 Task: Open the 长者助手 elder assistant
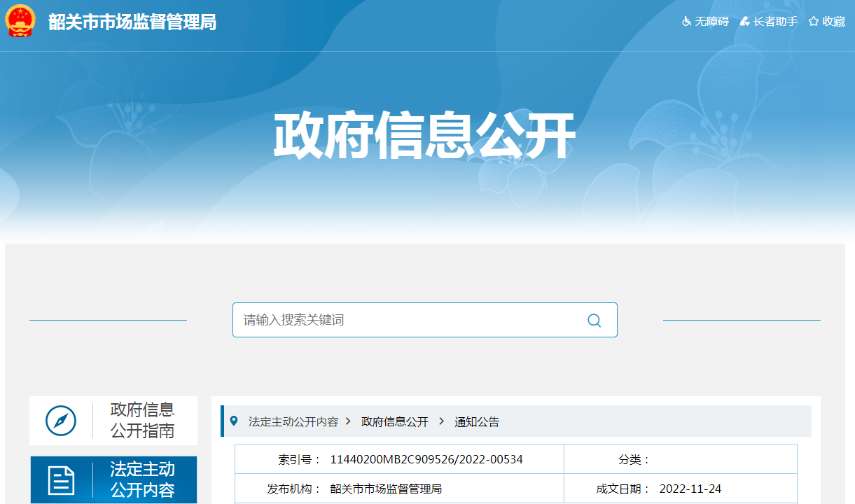click(x=769, y=22)
